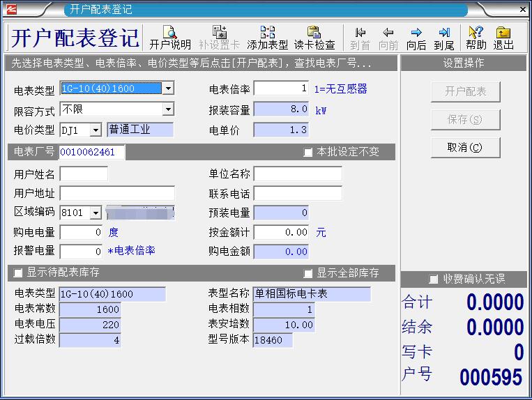Image resolution: width=532 pixels, height=400 pixels.
Task: Click the 添加表型 add meter type icon
Action: click(x=267, y=38)
